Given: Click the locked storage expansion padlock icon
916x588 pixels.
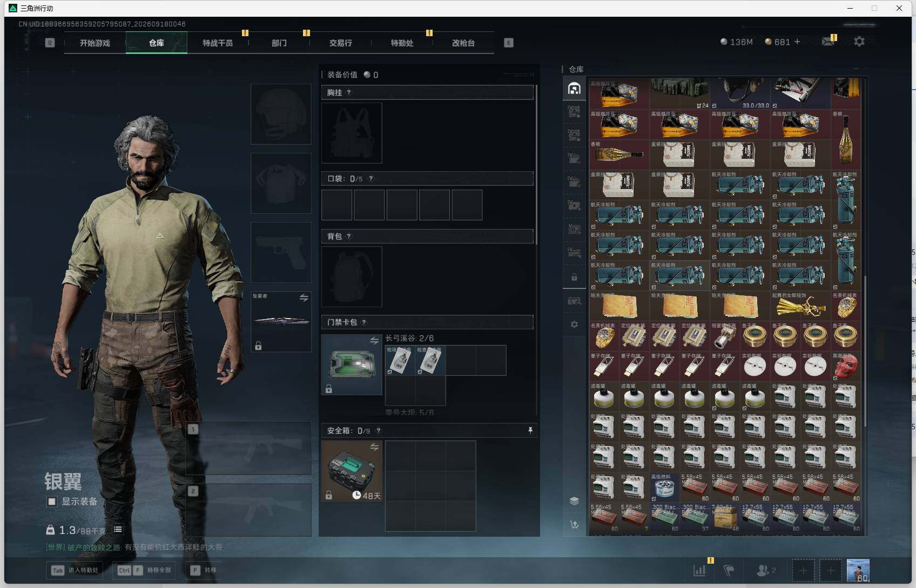Looking at the screenshot, I should point(574,277).
